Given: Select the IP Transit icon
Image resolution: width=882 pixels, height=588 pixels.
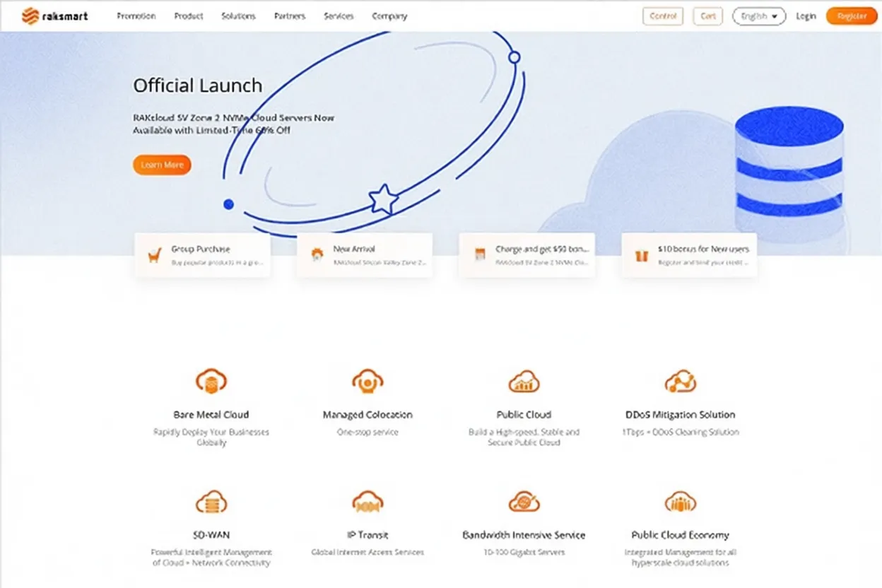Looking at the screenshot, I should 367,502.
